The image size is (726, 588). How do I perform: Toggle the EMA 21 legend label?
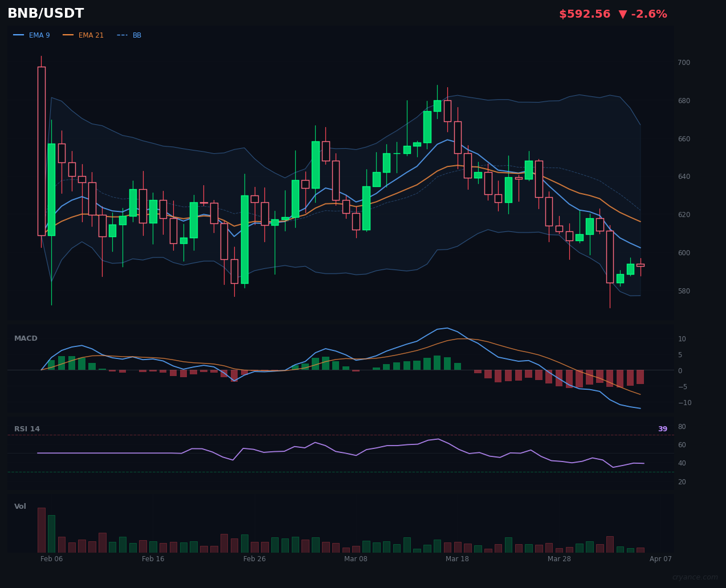(91, 35)
